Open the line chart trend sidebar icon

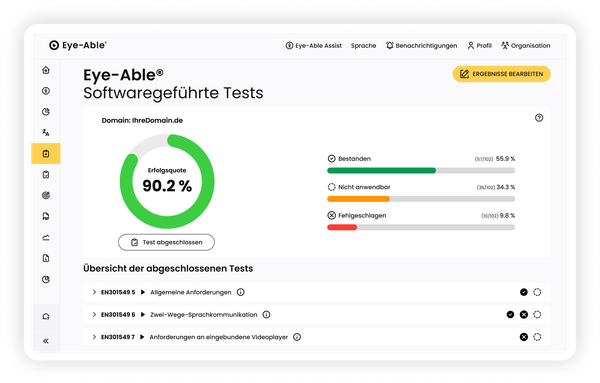point(46,237)
